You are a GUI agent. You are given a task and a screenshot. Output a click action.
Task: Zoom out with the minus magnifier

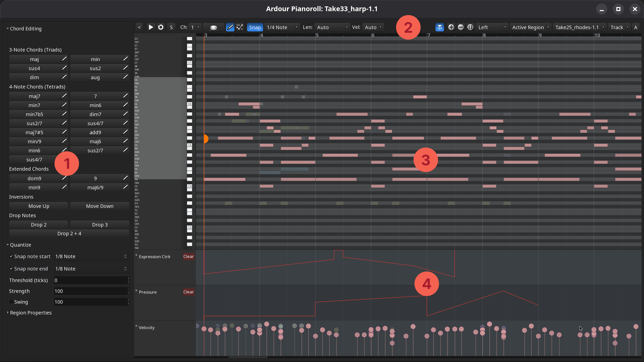coord(461,27)
